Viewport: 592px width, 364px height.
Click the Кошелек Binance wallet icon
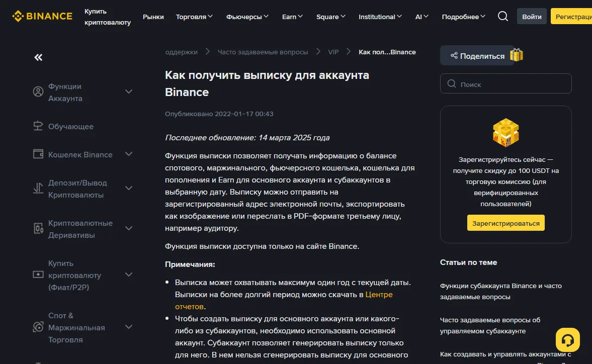pyautogui.click(x=38, y=154)
